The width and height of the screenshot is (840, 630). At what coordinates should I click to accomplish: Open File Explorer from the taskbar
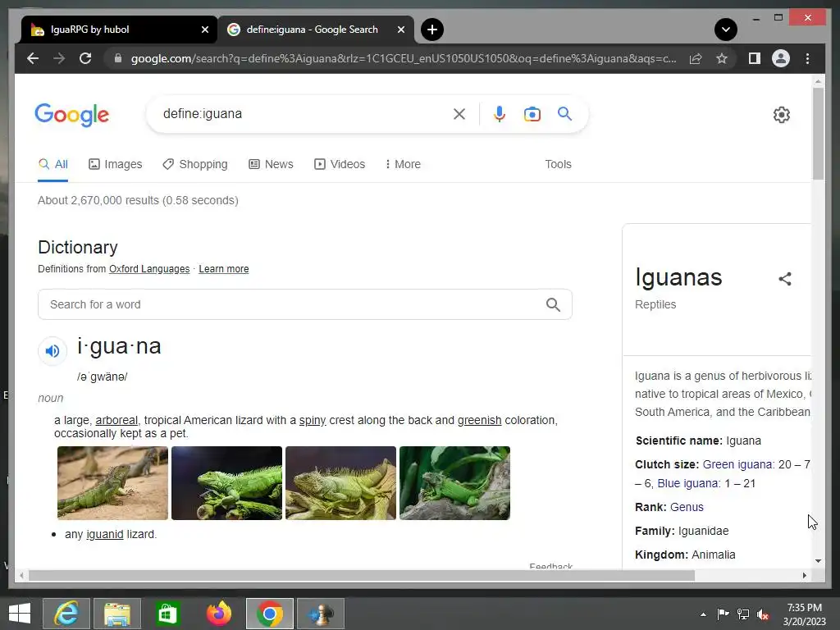point(117,614)
